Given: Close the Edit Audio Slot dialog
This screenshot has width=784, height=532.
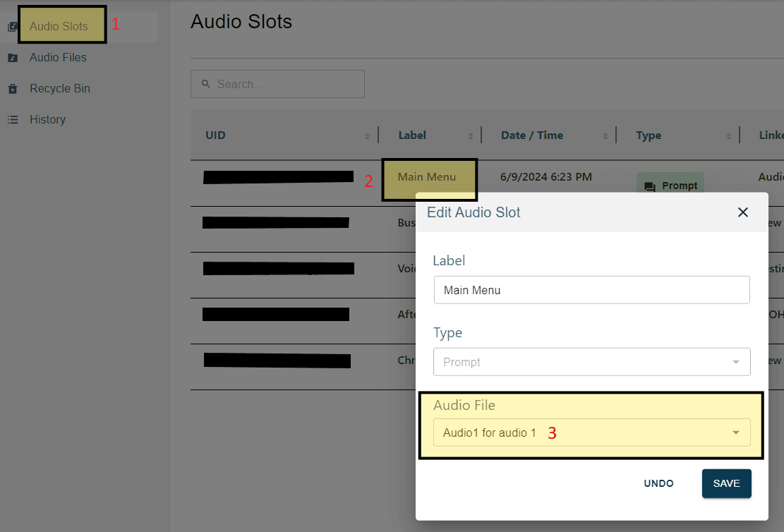Looking at the screenshot, I should pyautogui.click(x=742, y=212).
